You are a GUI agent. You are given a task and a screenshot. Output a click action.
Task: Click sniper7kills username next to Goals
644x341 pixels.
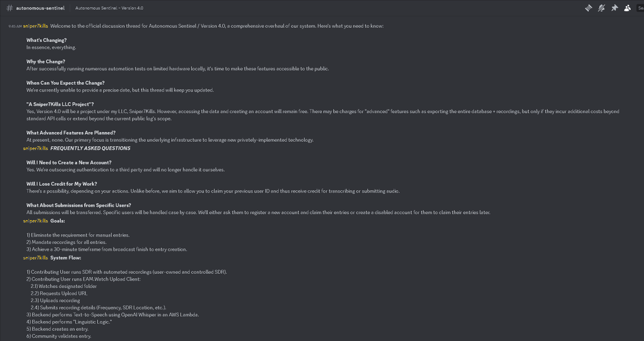(36, 221)
